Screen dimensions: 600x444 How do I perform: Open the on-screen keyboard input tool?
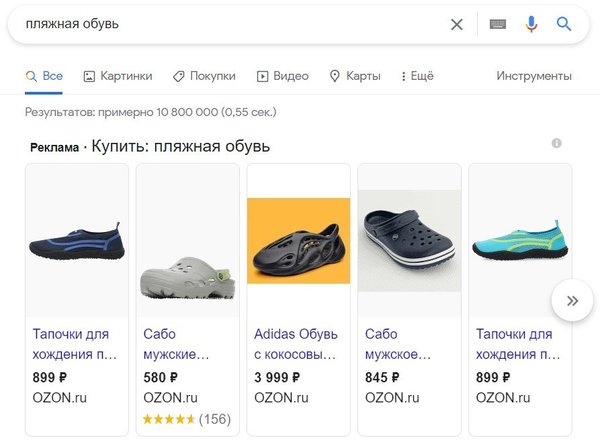498,24
